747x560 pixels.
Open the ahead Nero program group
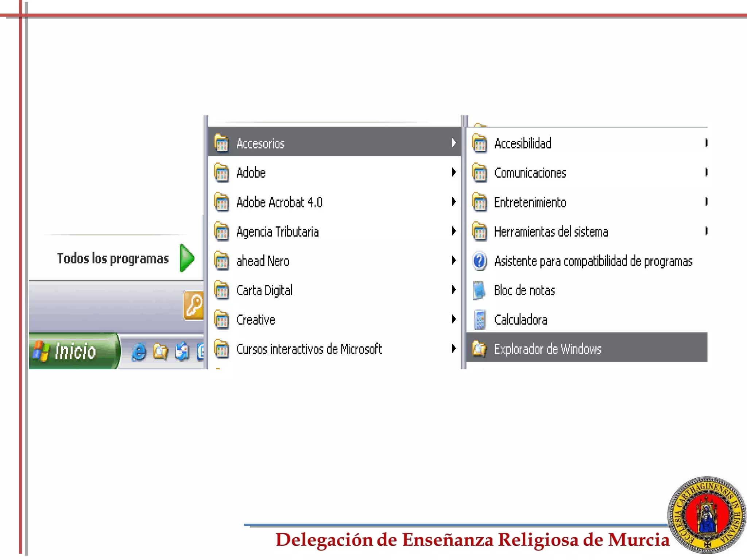[x=263, y=261]
